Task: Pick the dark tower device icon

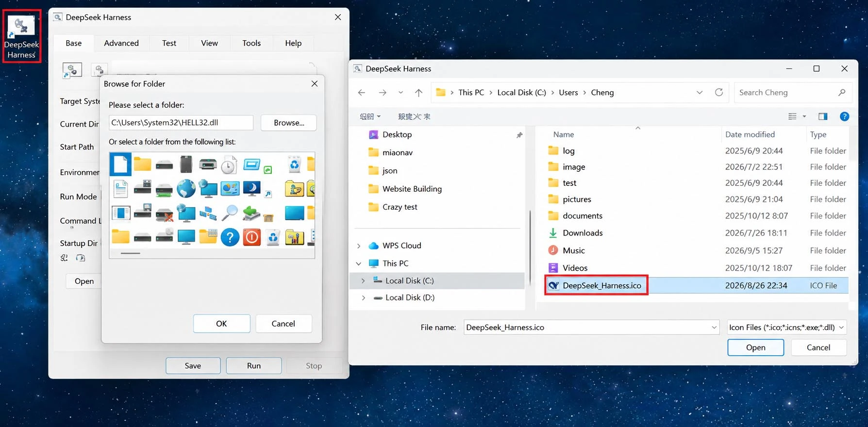Action: point(186,164)
